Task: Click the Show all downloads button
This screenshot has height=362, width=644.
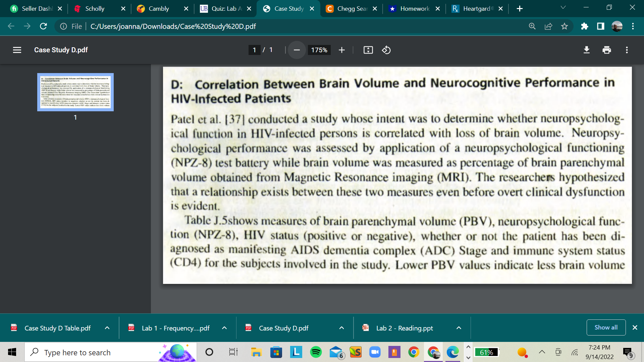Action: point(606,327)
